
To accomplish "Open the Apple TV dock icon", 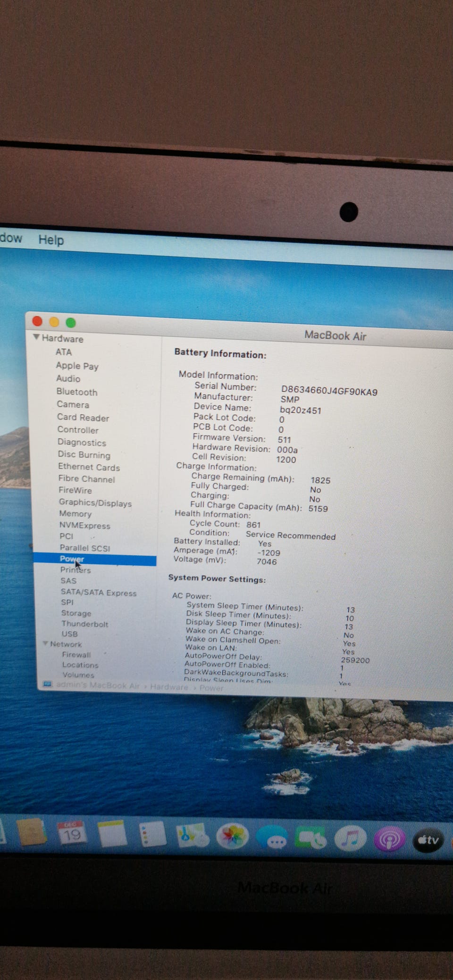I will tap(428, 840).
